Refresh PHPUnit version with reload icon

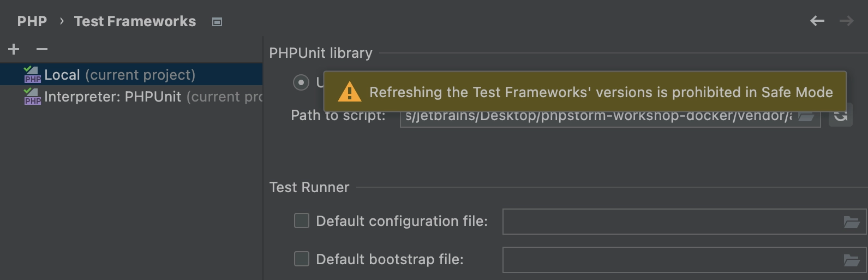[x=841, y=115]
